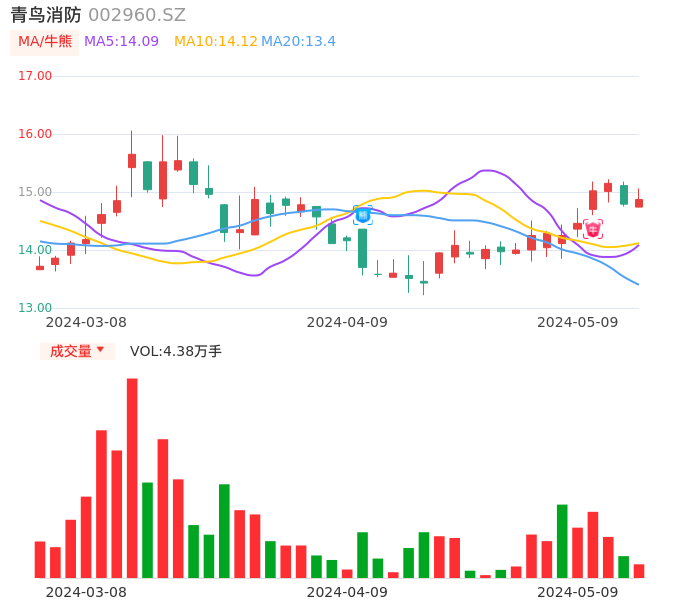The height and width of the screenshot is (606, 686).
Task: Click the VOL:4.38万手 volume readout
Action: [176, 351]
